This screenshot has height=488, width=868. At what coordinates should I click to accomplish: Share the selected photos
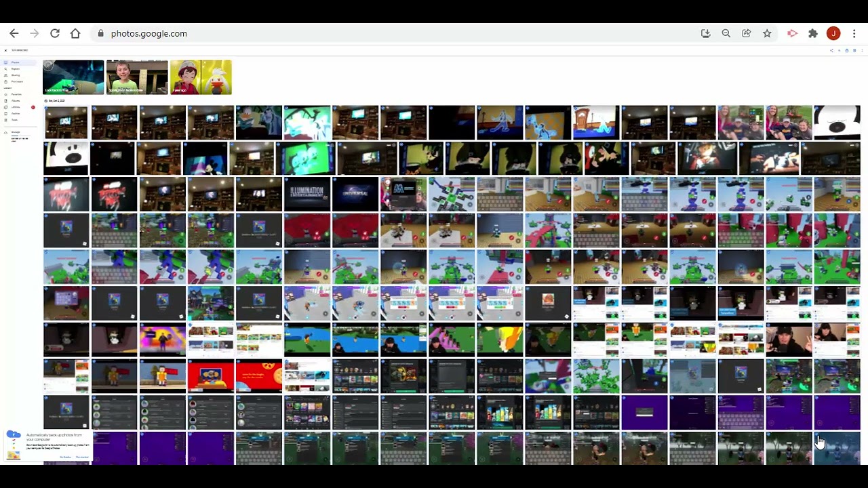(832, 50)
